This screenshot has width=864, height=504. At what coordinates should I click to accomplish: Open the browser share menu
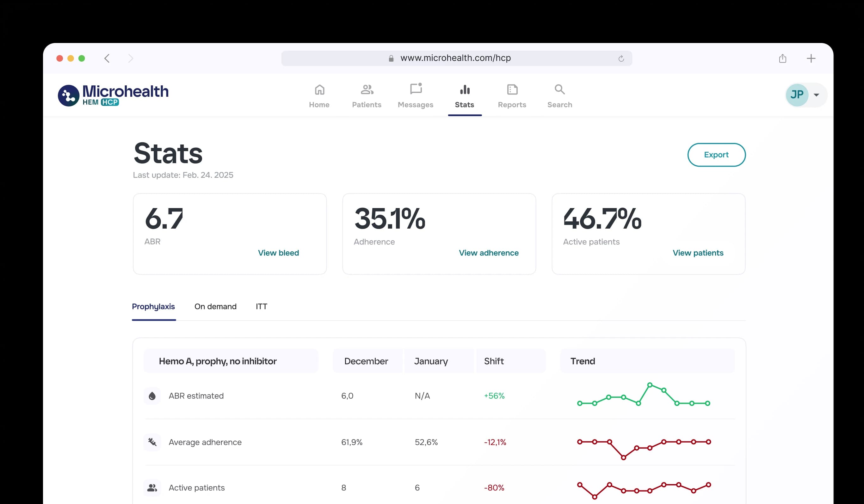(x=783, y=58)
